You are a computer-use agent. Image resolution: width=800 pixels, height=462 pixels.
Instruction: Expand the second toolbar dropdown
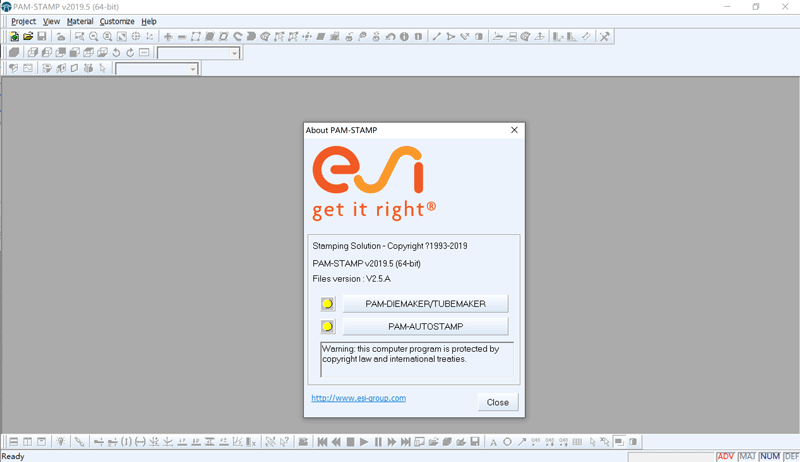234,53
